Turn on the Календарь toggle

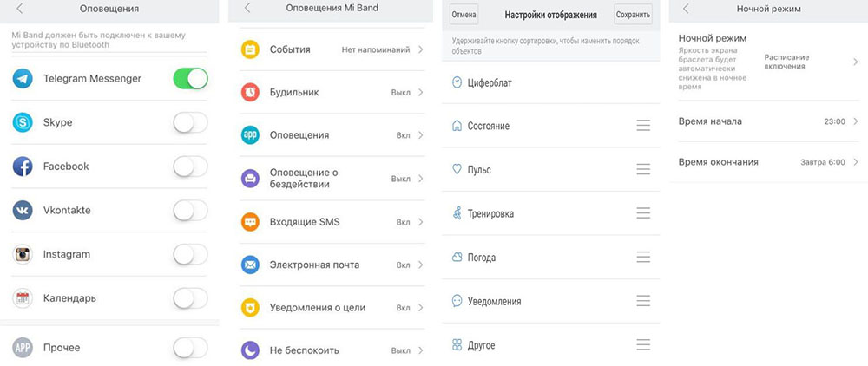pyautogui.click(x=190, y=298)
